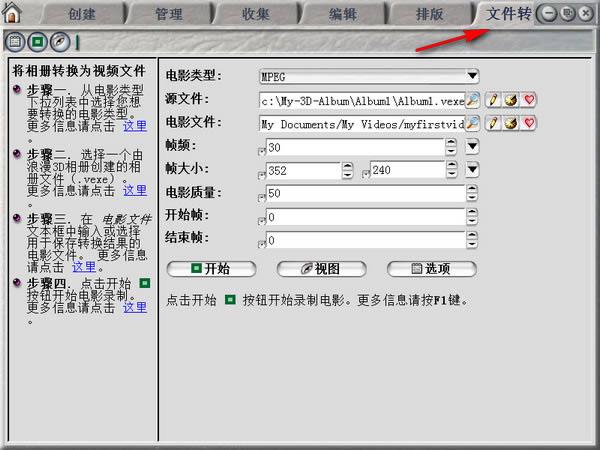Click the 开始 start button

tap(211, 269)
